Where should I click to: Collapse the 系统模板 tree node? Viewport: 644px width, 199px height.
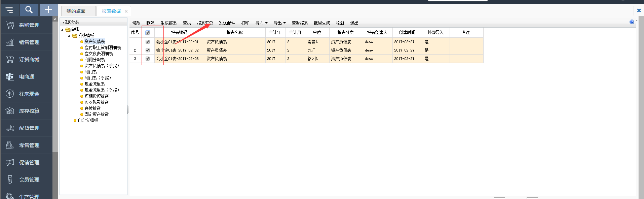[69, 36]
